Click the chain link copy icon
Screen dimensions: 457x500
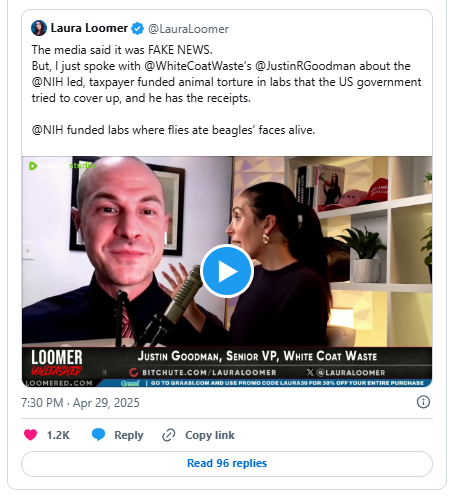(x=169, y=435)
